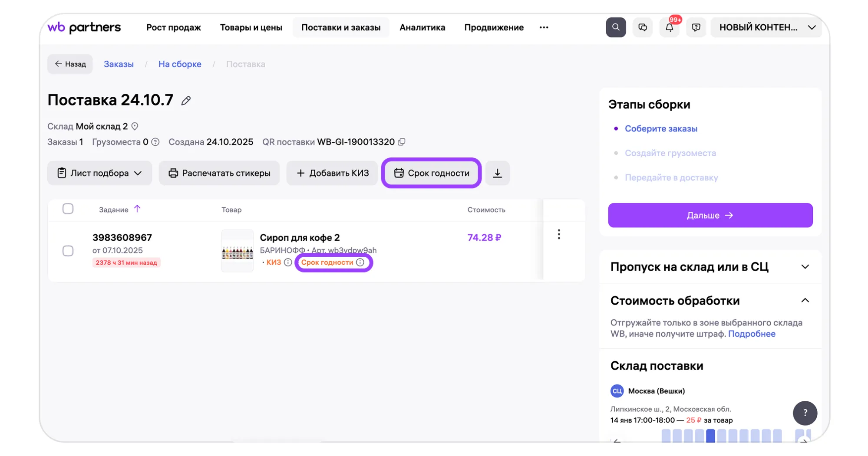Image resolution: width=868 pixels, height=456 pixels.
Task: Edit the supply name with the pencil icon
Action: 186,101
